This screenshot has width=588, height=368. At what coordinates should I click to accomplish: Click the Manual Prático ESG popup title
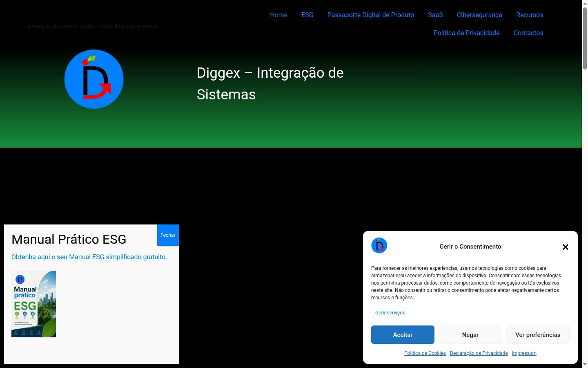(69, 239)
